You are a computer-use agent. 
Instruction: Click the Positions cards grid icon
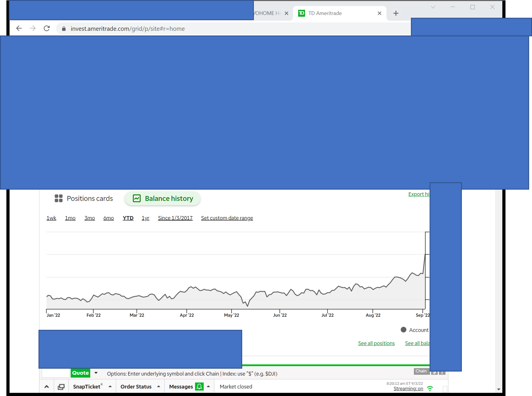tap(58, 198)
